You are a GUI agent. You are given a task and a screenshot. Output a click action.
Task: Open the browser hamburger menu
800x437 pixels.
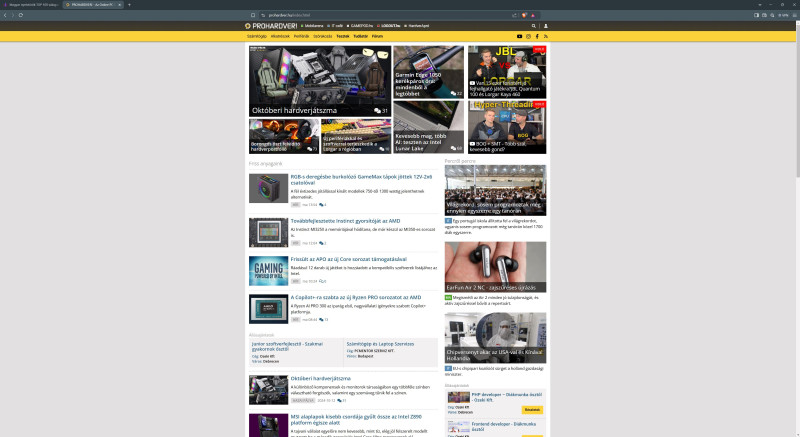[x=794, y=15]
